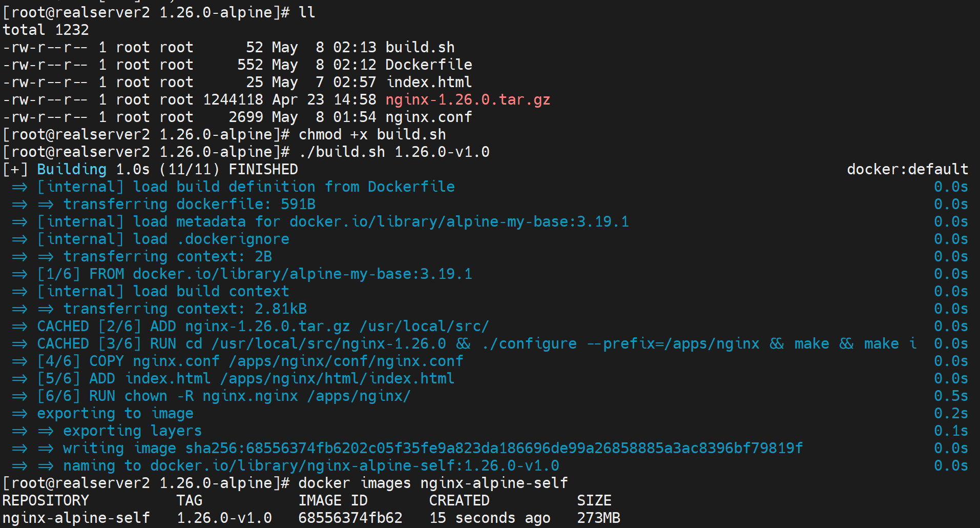Screen dimensions: 980x528
Task: Click index.html in the directory listing
Action: (428, 82)
